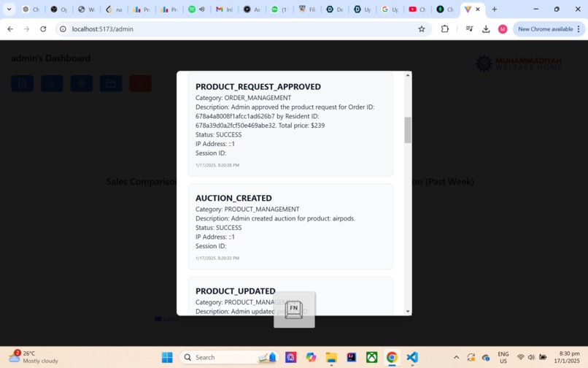Screen dimensions: 588x368
Task: Click the PRODUCT_REQUEST_APPROVED log title
Action: (258, 87)
